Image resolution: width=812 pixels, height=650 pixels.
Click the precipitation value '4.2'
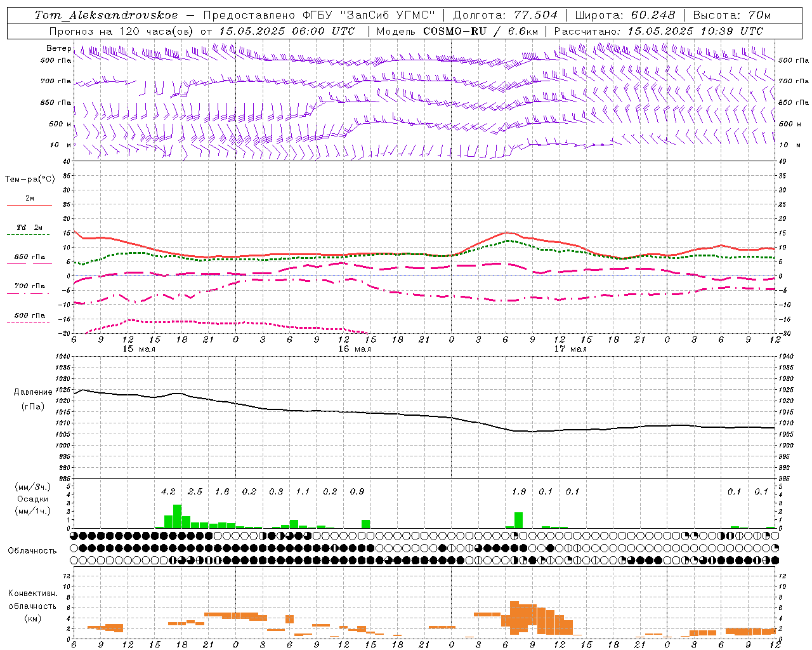[x=168, y=491]
